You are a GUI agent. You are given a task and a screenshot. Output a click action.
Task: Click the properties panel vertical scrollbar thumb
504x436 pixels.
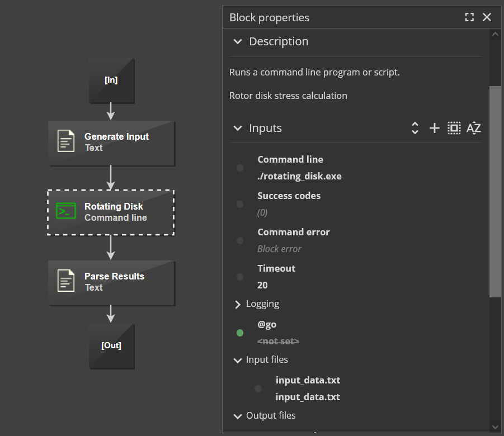click(x=495, y=190)
